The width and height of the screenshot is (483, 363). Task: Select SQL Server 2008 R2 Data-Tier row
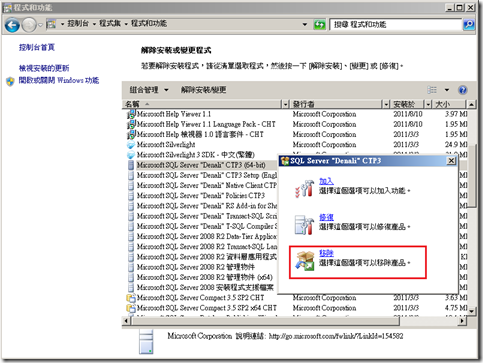coord(202,236)
